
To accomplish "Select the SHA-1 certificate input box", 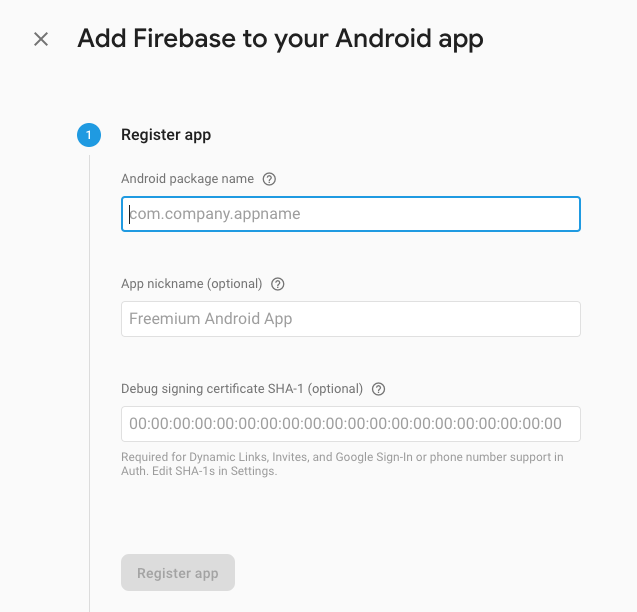I will pos(350,424).
